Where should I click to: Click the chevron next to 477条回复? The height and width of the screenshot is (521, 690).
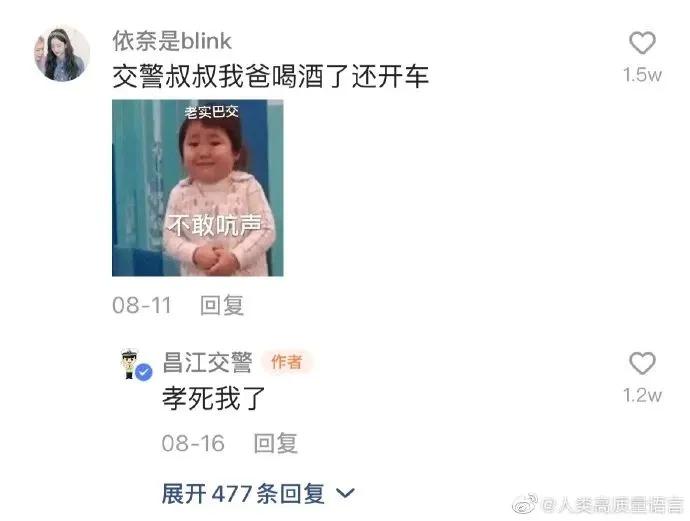[x=345, y=493]
